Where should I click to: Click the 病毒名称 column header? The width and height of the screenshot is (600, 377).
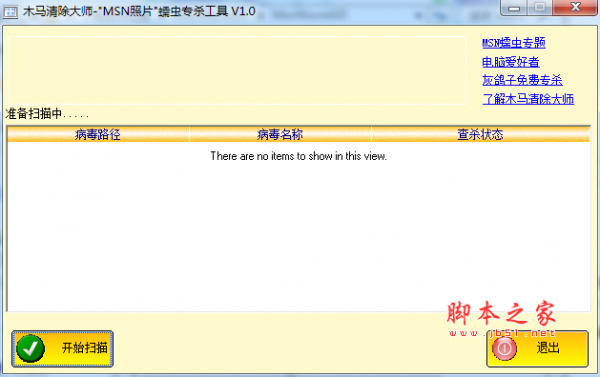pyautogui.click(x=280, y=134)
